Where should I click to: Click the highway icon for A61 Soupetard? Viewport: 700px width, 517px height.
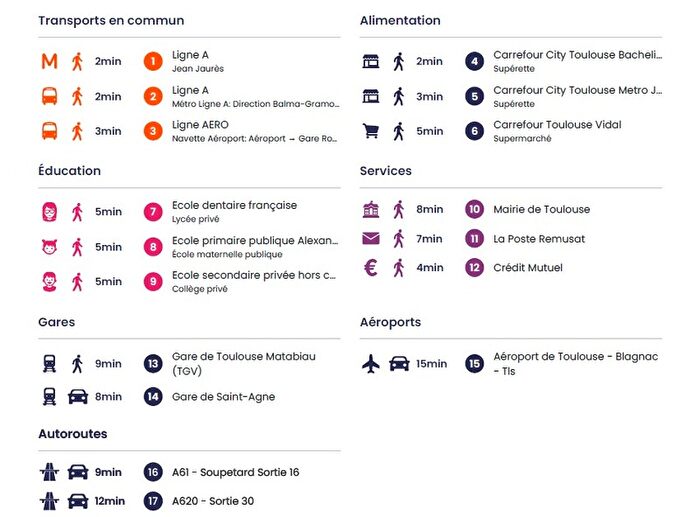click(49, 472)
